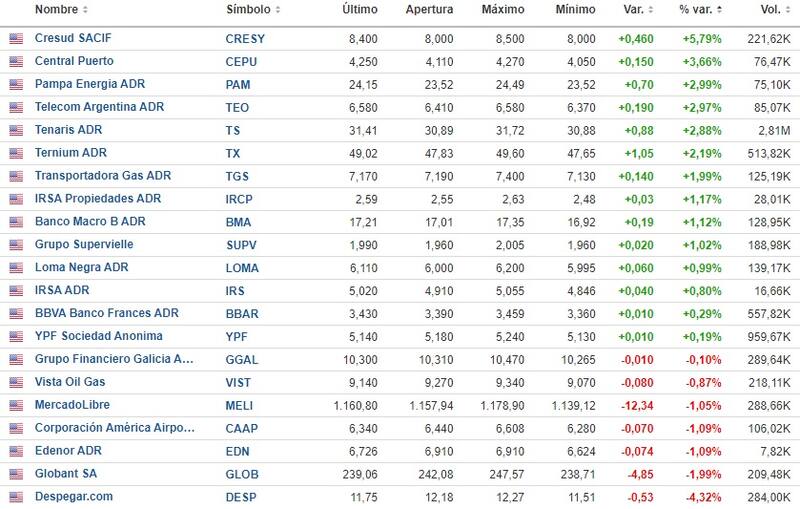This screenshot has width=800, height=509.
Task: Click the flag icon next to Globant SA
Action: 15,474
